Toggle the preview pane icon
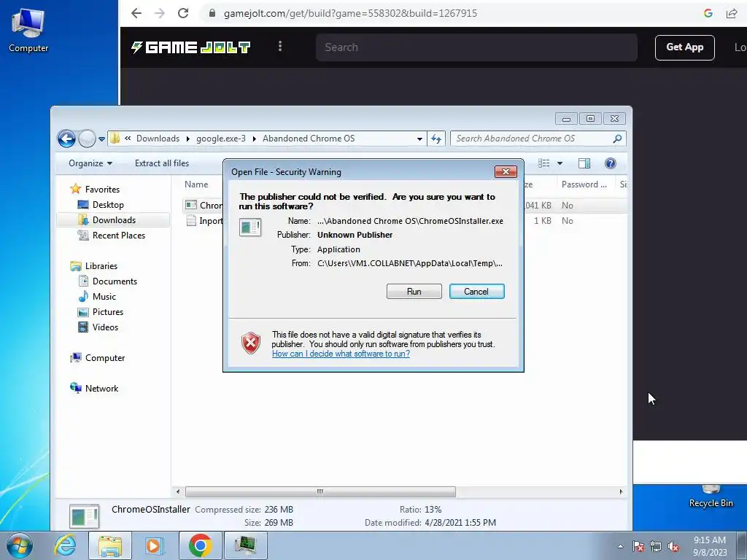This screenshot has height=560, width=747. (584, 163)
